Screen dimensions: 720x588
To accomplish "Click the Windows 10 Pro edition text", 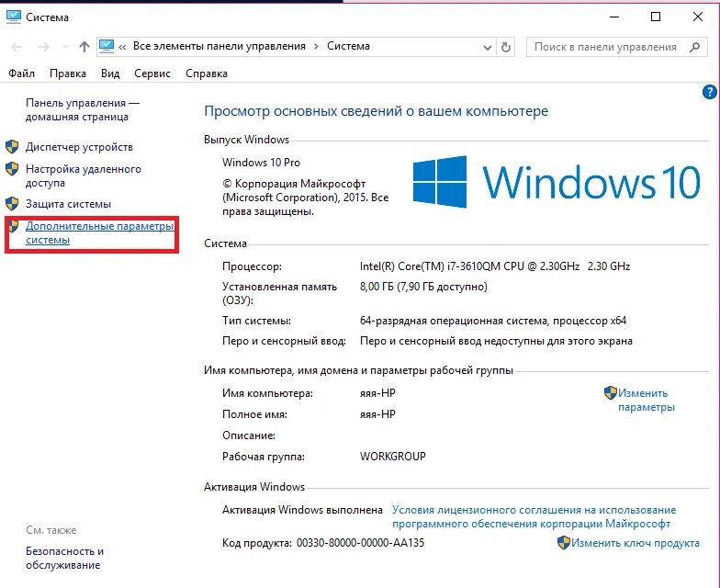I will 261,163.
